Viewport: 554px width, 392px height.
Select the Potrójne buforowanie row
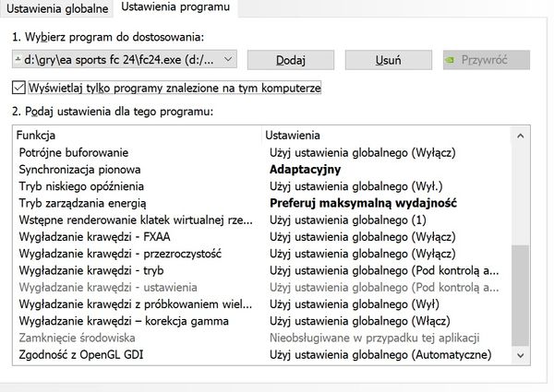point(74,152)
